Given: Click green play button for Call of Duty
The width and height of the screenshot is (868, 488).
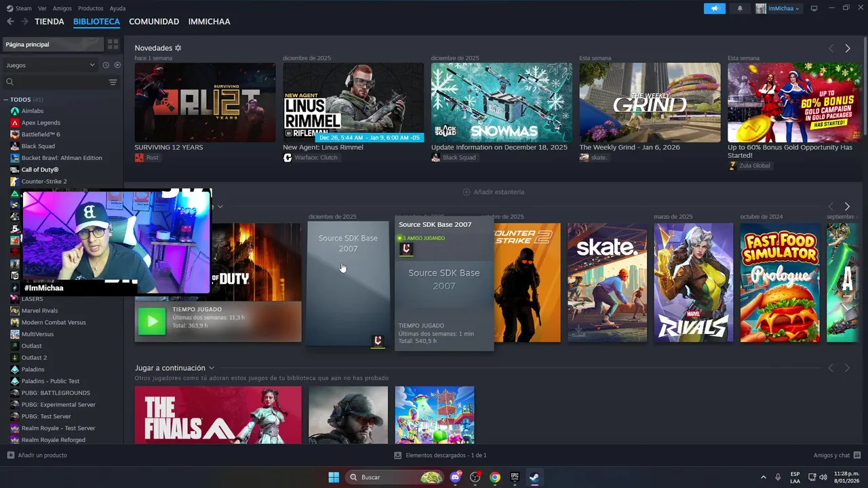Looking at the screenshot, I should (x=152, y=322).
